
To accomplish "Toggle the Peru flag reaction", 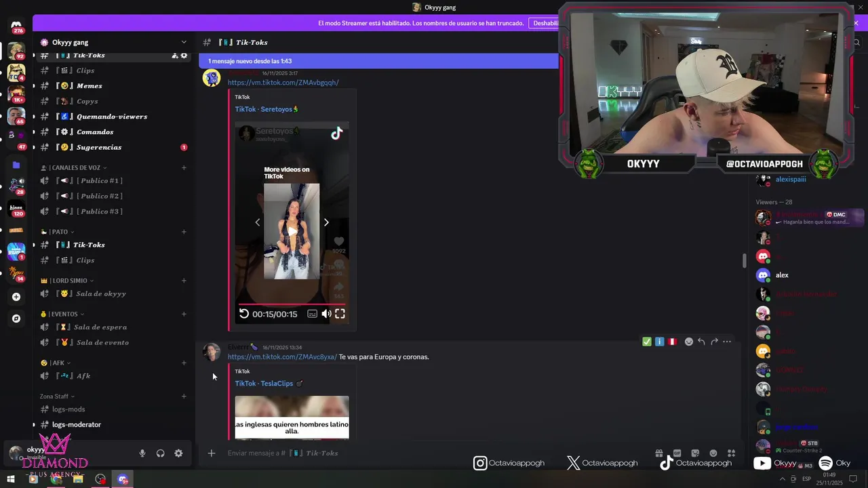I will [672, 342].
